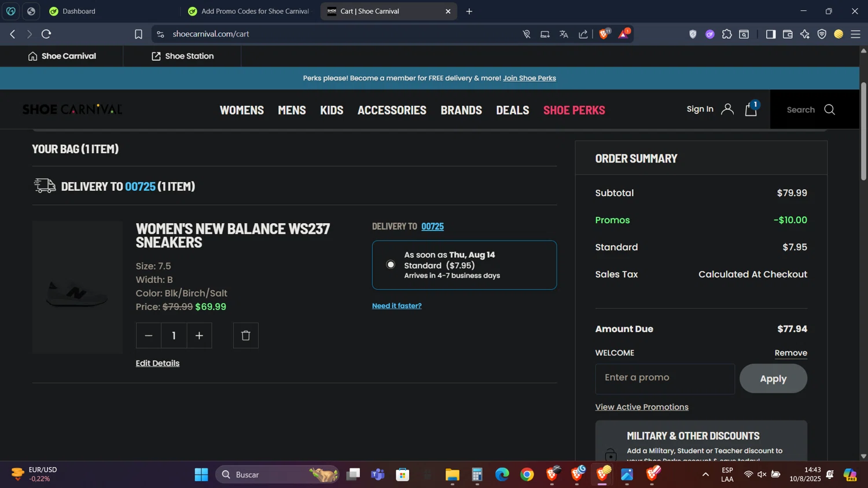Open the browser hamburger menu
Image resolution: width=868 pixels, height=488 pixels.
click(x=855, y=34)
